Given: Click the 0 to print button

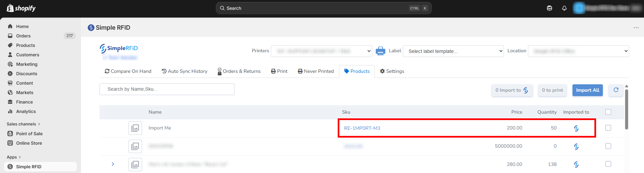Looking at the screenshot, I should tap(553, 90).
